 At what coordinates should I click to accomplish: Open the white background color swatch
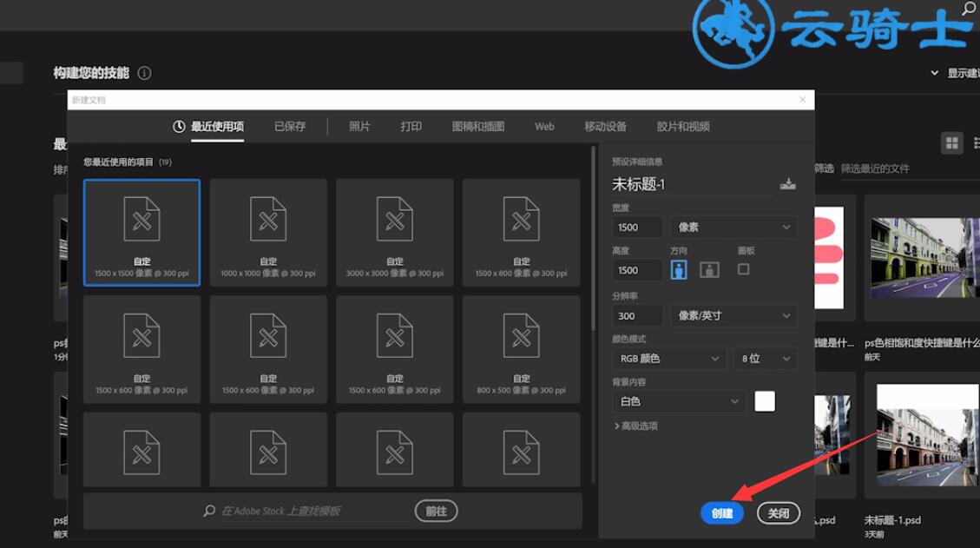point(765,401)
